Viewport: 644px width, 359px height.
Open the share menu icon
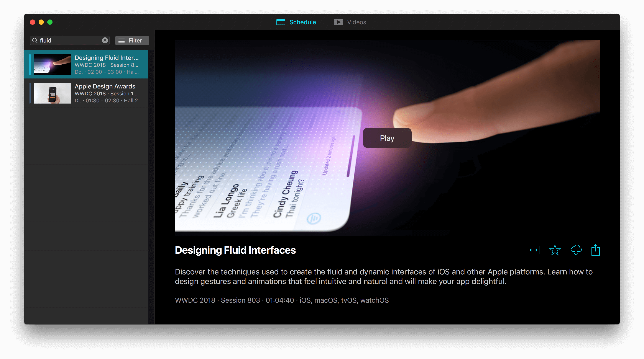click(x=595, y=250)
